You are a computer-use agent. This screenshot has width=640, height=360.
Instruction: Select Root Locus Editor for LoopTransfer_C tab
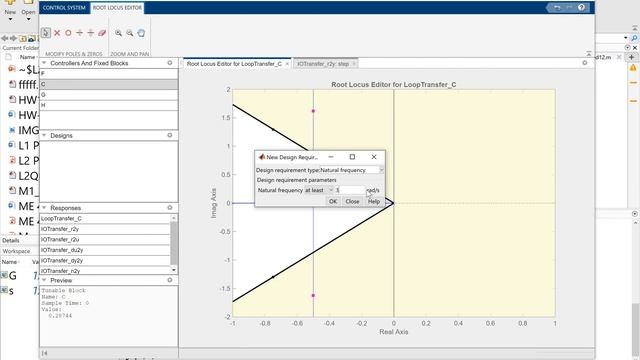click(x=234, y=64)
